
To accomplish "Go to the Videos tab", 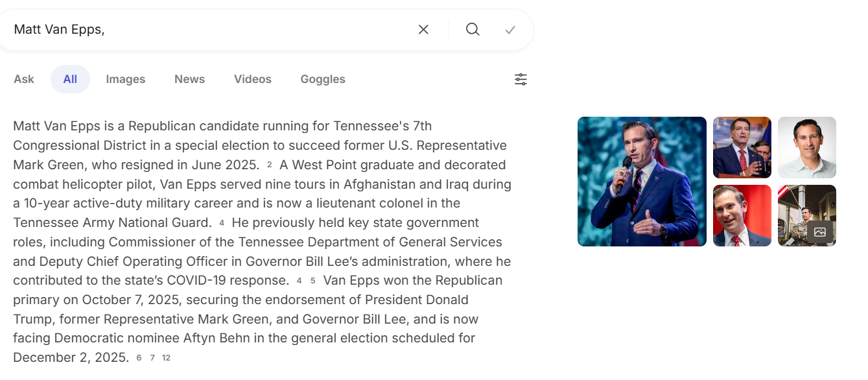I will (253, 79).
